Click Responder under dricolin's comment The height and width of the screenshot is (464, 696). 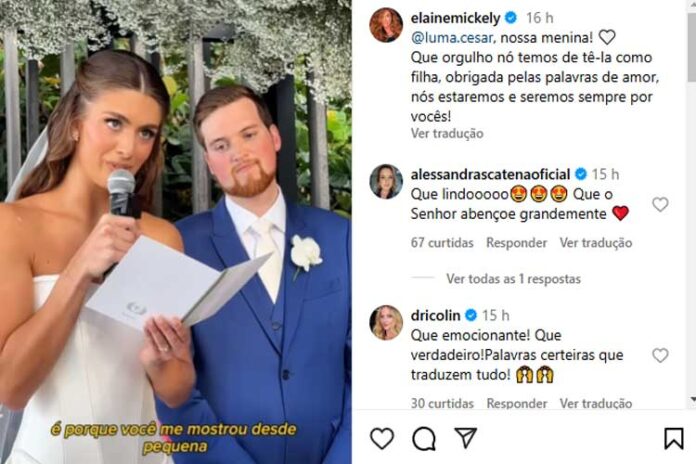tap(517, 403)
